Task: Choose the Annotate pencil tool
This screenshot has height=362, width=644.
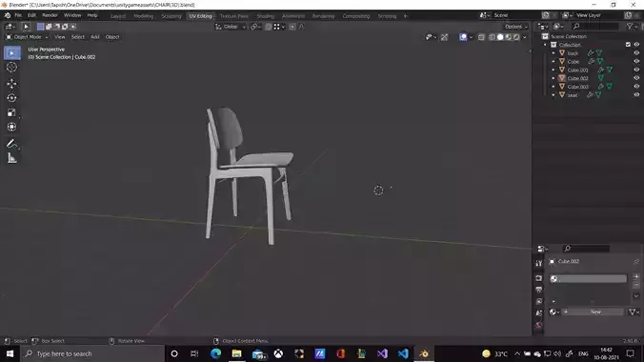Action: pyautogui.click(x=12, y=144)
